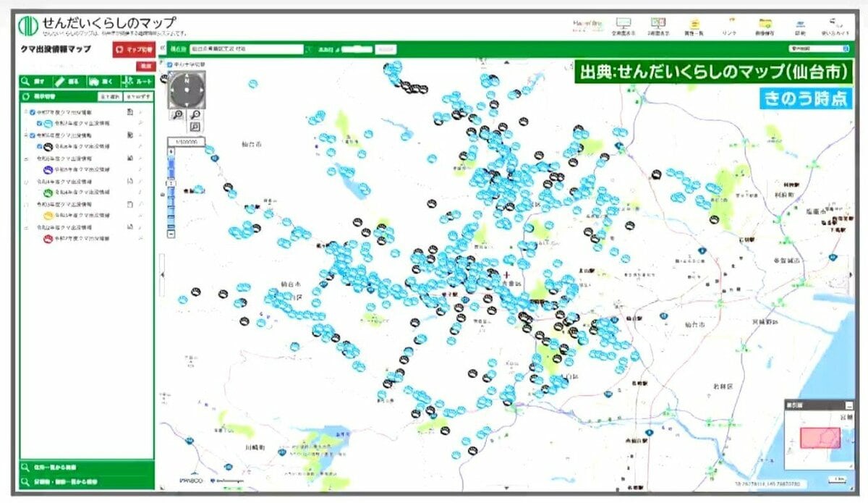The width and height of the screenshot is (868, 503).
Task: Click the full-screen display monitor icon
Action: click(622, 24)
